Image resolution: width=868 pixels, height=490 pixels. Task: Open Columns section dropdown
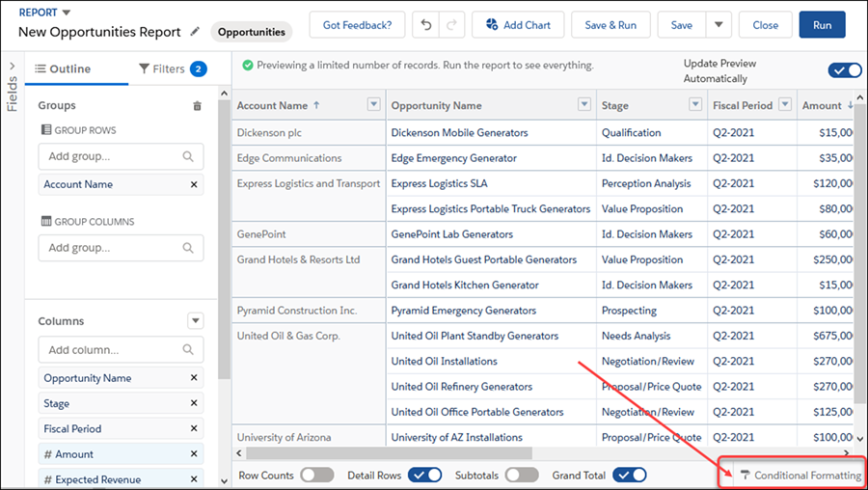(x=196, y=320)
